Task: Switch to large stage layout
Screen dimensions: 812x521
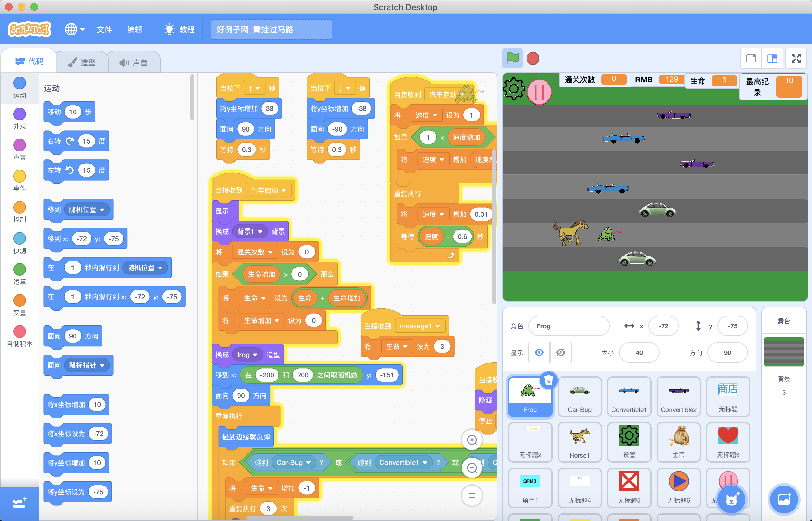Action: 772,59
